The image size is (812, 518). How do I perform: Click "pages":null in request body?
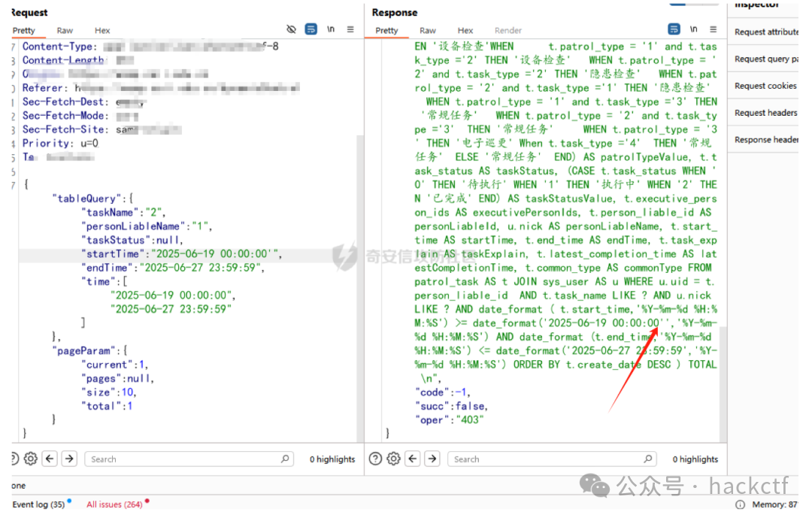[x=117, y=379]
